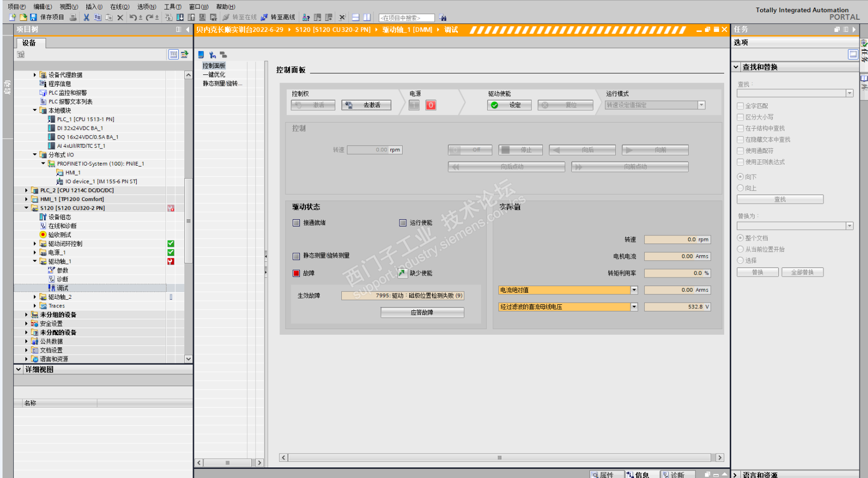Click the device tree overview view icon

[x=173, y=54]
